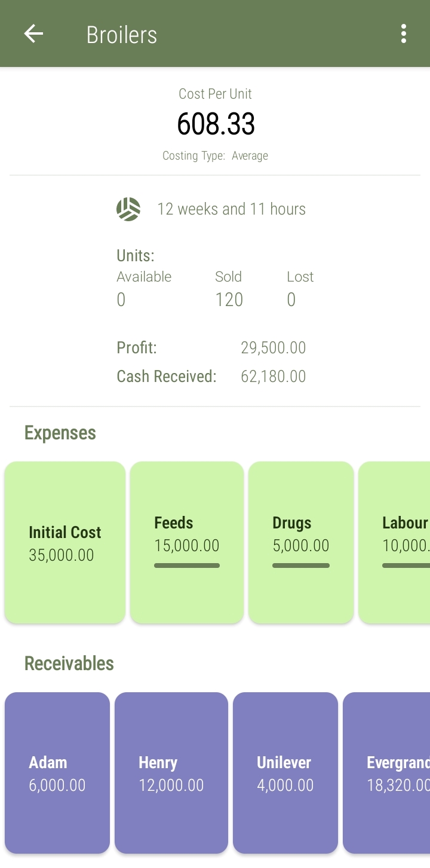
Task: Tap the back arrow icon
Action: coord(33,34)
